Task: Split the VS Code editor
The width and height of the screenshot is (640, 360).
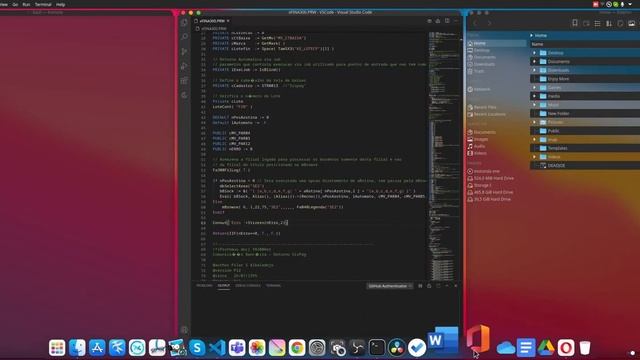Action: pyautogui.click(x=447, y=21)
